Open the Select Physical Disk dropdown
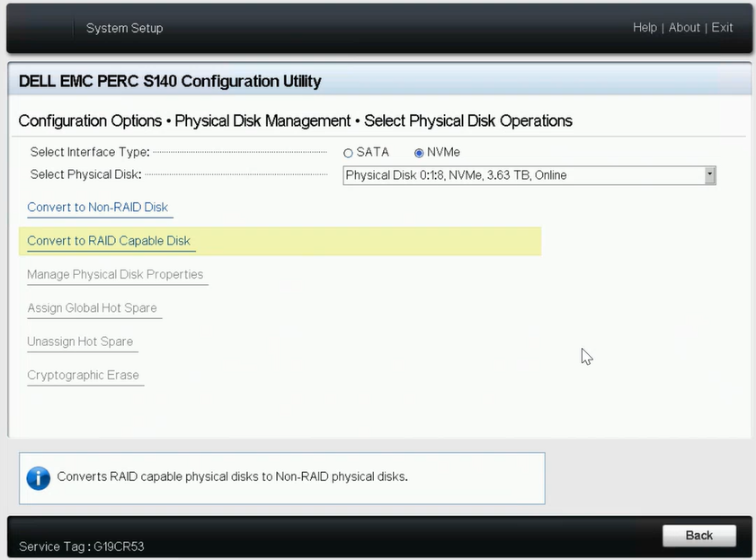The width and height of the screenshot is (756, 560). pos(529,175)
